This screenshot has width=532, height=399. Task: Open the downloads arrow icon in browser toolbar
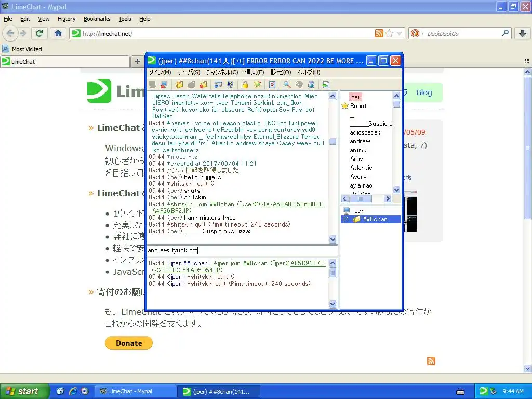click(x=523, y=33)
